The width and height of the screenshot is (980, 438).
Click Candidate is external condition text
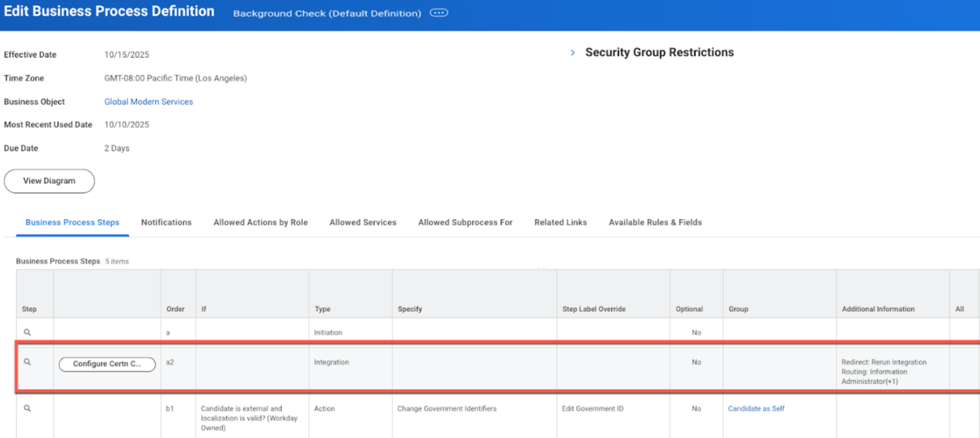(x=249, y=418)
